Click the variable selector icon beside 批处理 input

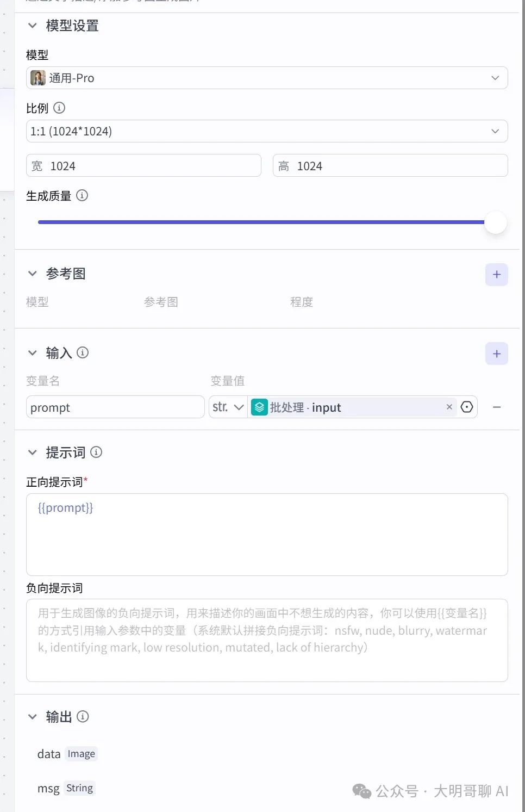tap(467, 407)
